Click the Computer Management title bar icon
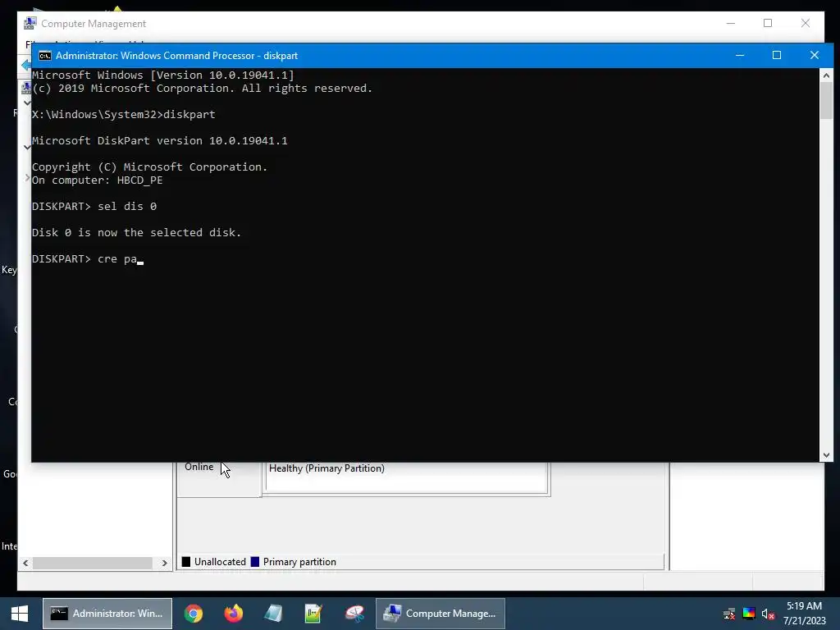840x630 pixels. (30, 24)
